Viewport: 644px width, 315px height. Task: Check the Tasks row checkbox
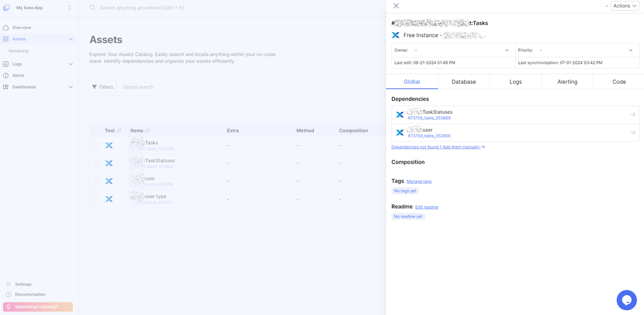pos(96,145)
